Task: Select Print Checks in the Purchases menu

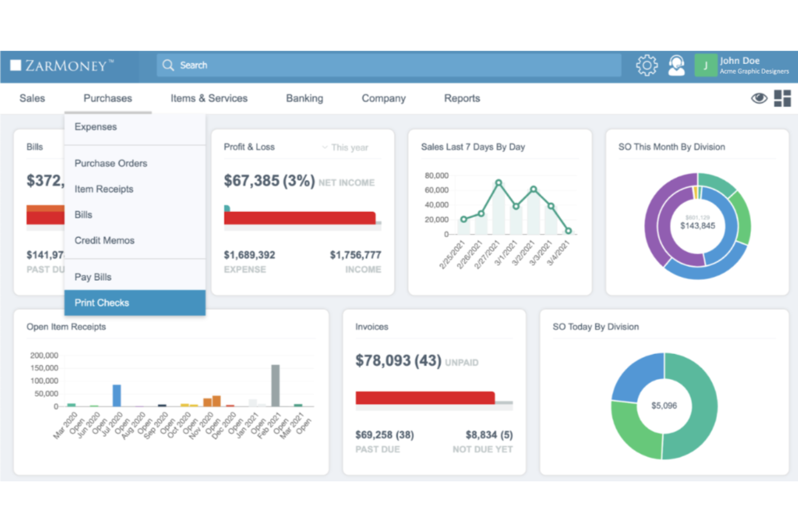Action: (x=101, y=302)
